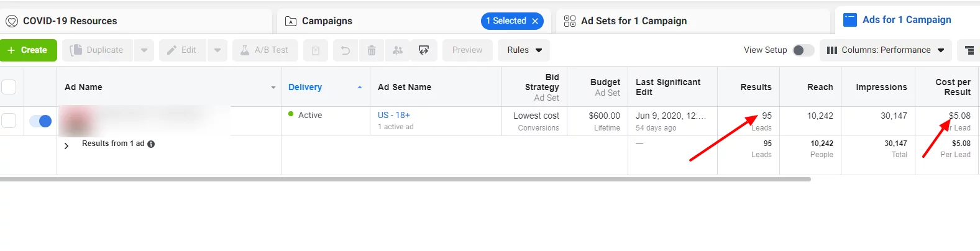Expand the Duplicate options arrow
The image size is (980, 251).
[144, 50]
